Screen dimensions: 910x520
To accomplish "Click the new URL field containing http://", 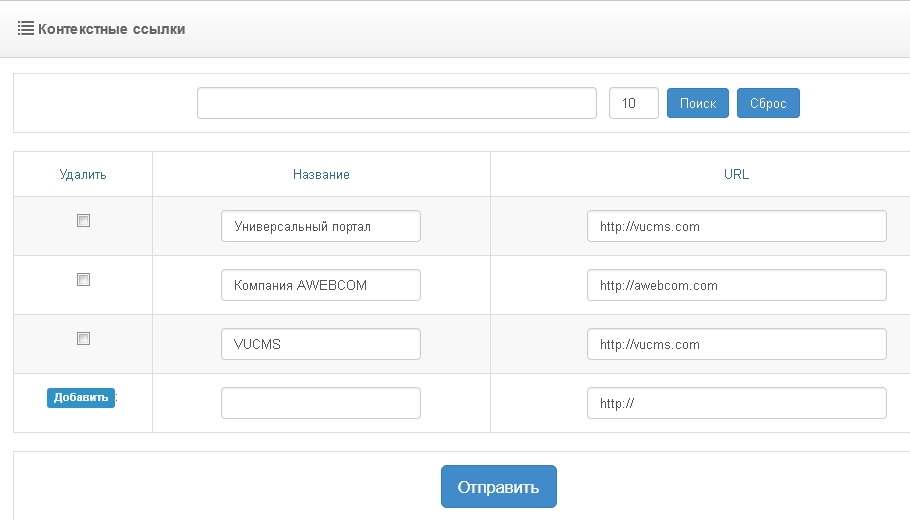I will click(x=736, y=403).
